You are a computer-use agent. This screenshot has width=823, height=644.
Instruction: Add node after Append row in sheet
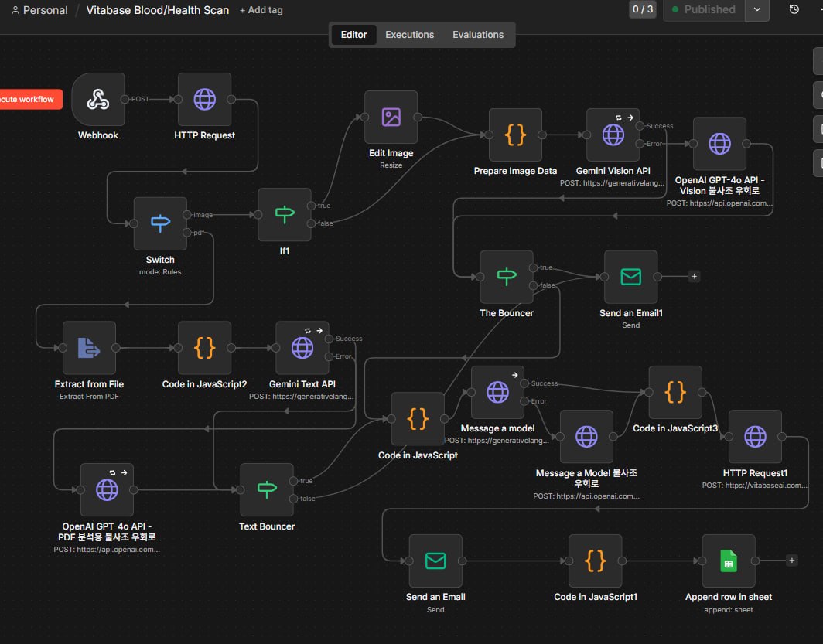[791, 561]
